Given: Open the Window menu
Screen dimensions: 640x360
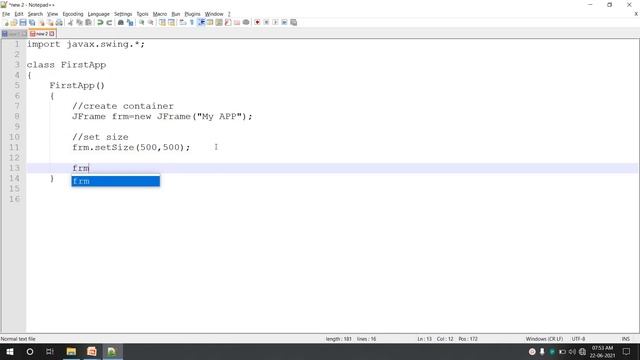Looking at the screenshot, I should tap(214, 14).
